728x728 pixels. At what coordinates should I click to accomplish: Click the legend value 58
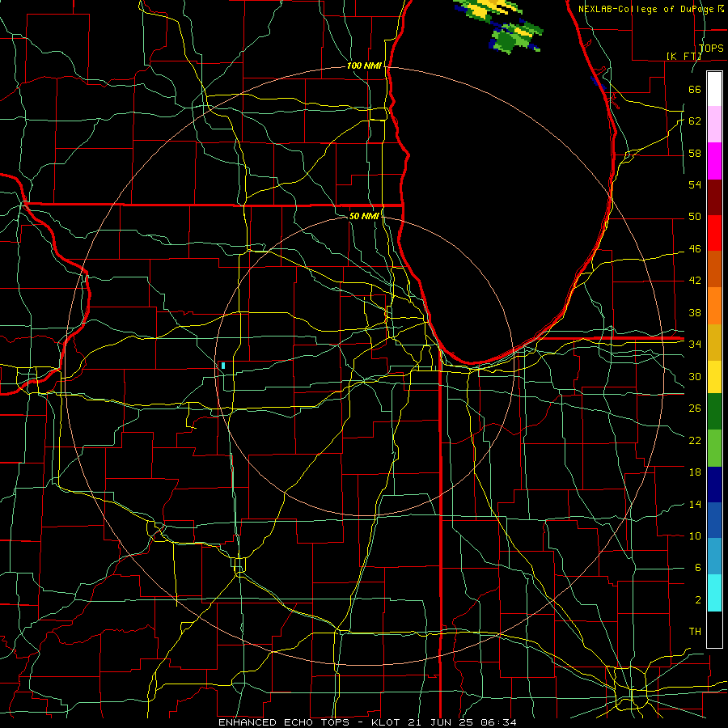click(695, 153)
